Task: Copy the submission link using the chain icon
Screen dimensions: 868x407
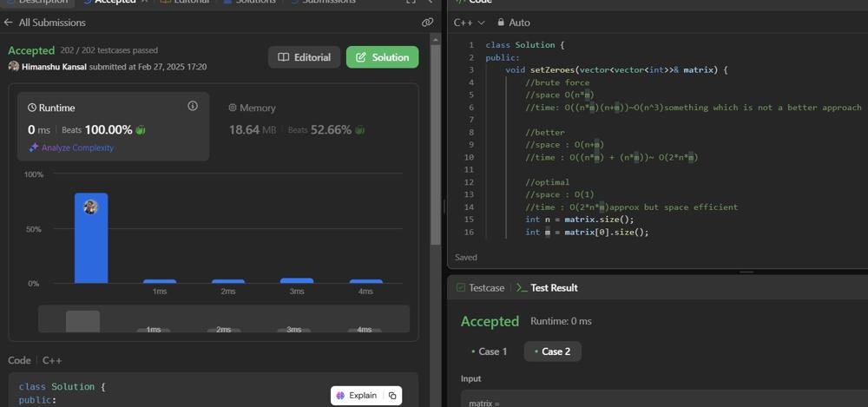Action: point(427,23)
